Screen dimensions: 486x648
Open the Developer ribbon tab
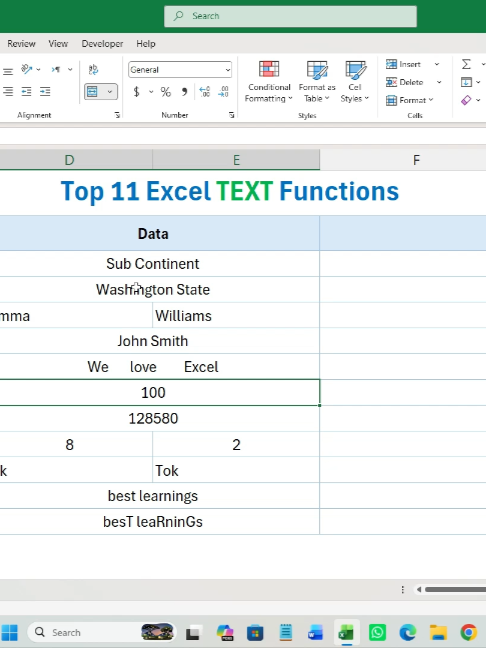coord(102,44)
